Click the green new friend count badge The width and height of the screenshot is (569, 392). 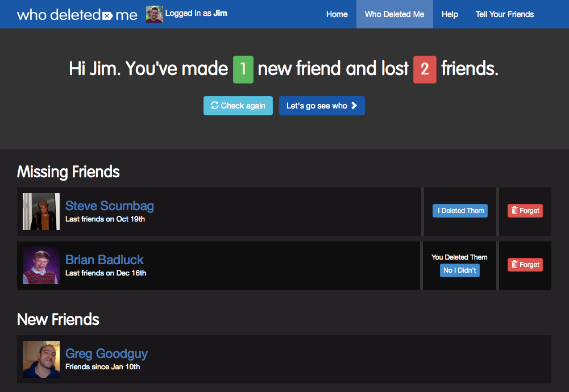(243, 69)
